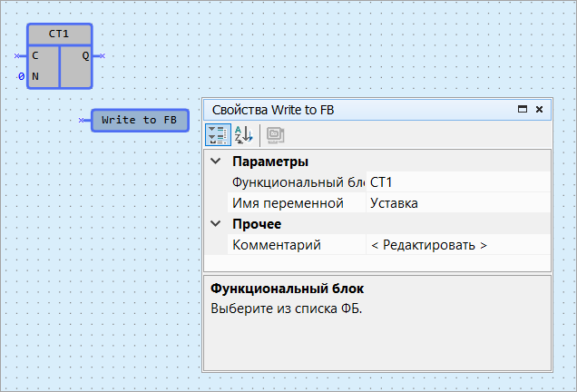Click the Categorized view icon

click(218, 135)
